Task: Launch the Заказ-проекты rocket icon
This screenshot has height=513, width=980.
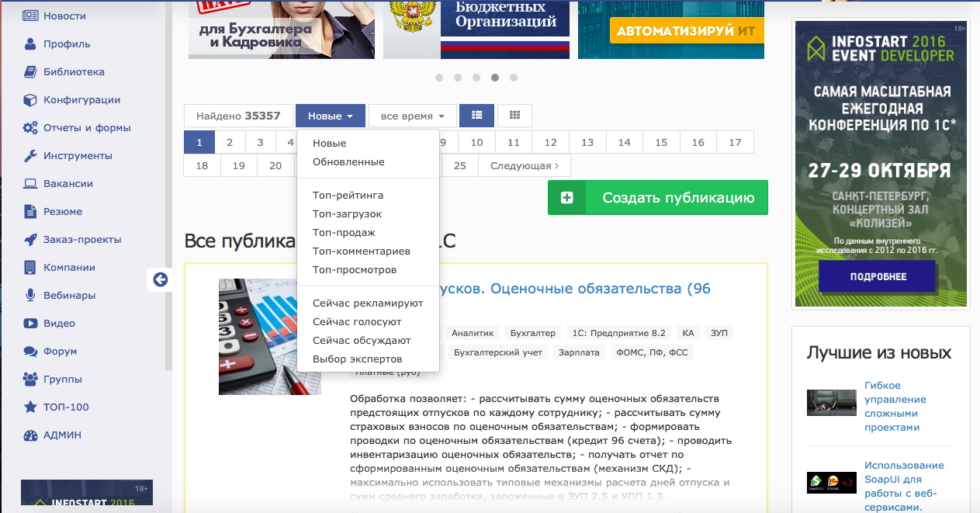Action: [x=30, y=239]
